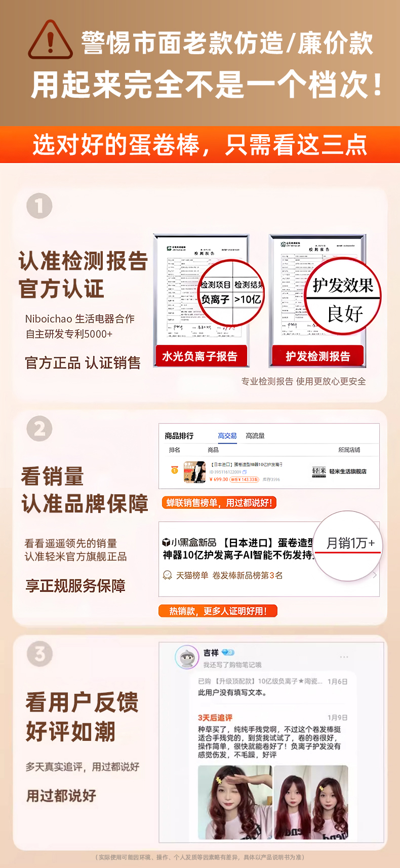
Task: Click the 小黑盒新品 box icon
Action: (x=166, y=542)
